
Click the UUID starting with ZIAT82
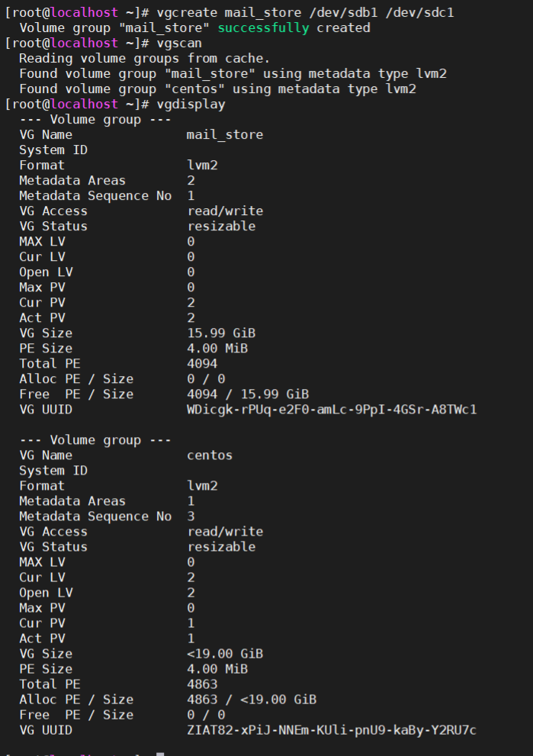[332, 729]
